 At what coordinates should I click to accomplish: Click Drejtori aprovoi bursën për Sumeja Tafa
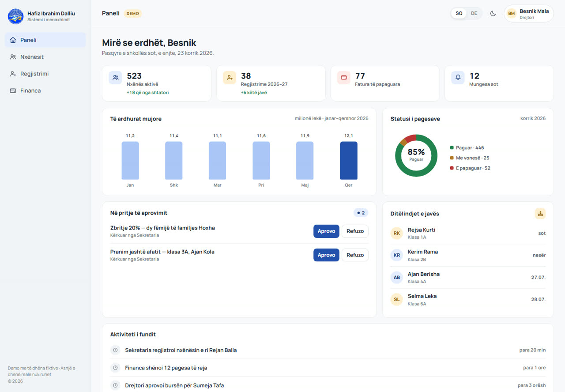coord(174,385)
